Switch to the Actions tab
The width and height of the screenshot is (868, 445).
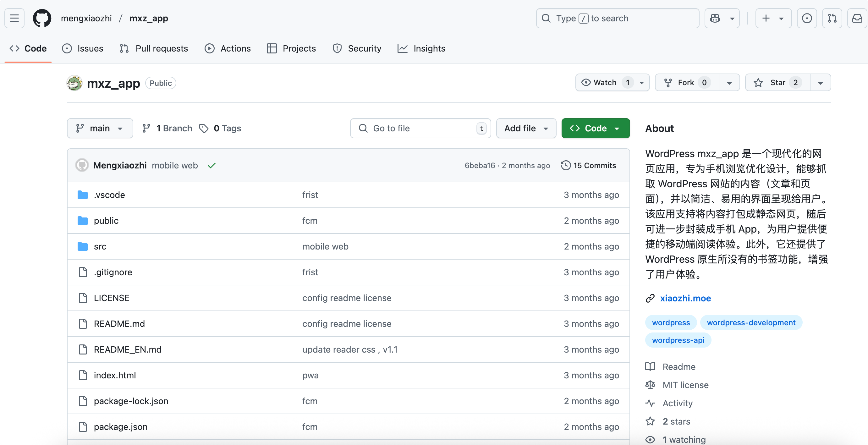pyautogui.click(x=228, y=48)
